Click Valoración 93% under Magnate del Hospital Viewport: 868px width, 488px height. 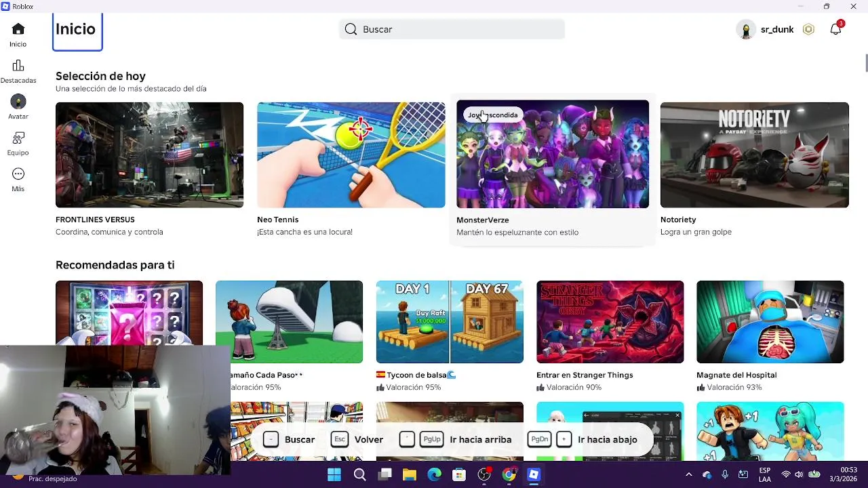[729, 388]
